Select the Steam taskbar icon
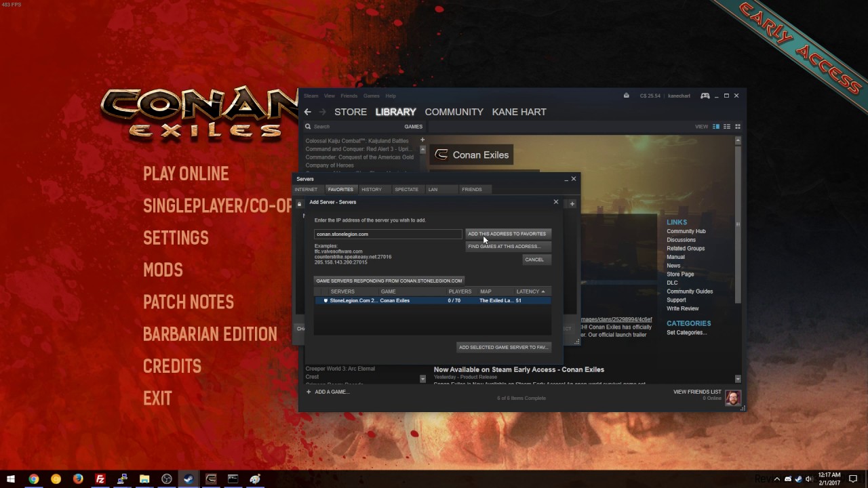The height and width of the screenshot is (488, 868). (189, 479)
